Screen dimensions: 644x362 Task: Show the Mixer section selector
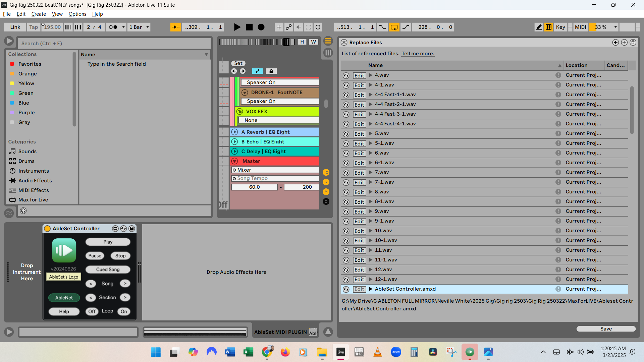pos(326,192)
